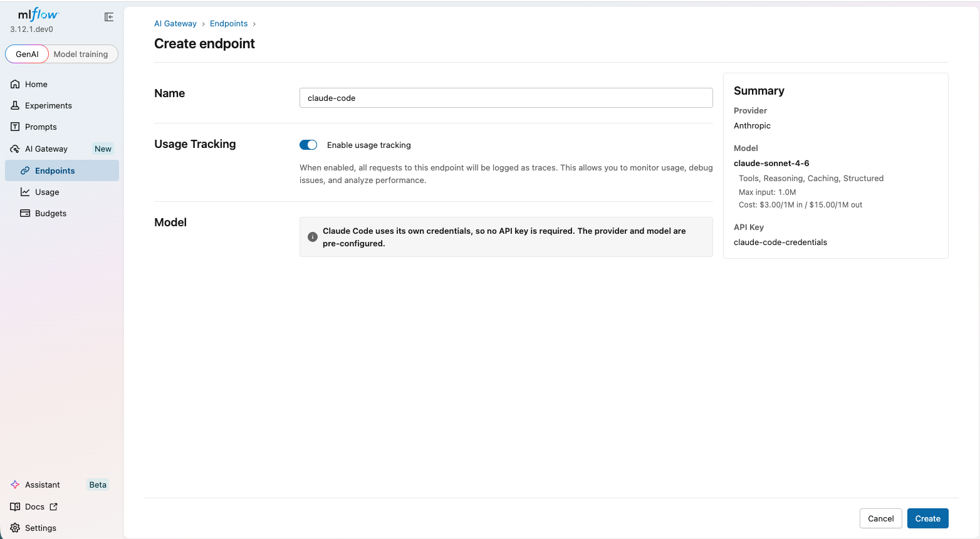
Task: Click claude-code-credentials API key value
Action: pyautogui.click(x=780, y=242)
